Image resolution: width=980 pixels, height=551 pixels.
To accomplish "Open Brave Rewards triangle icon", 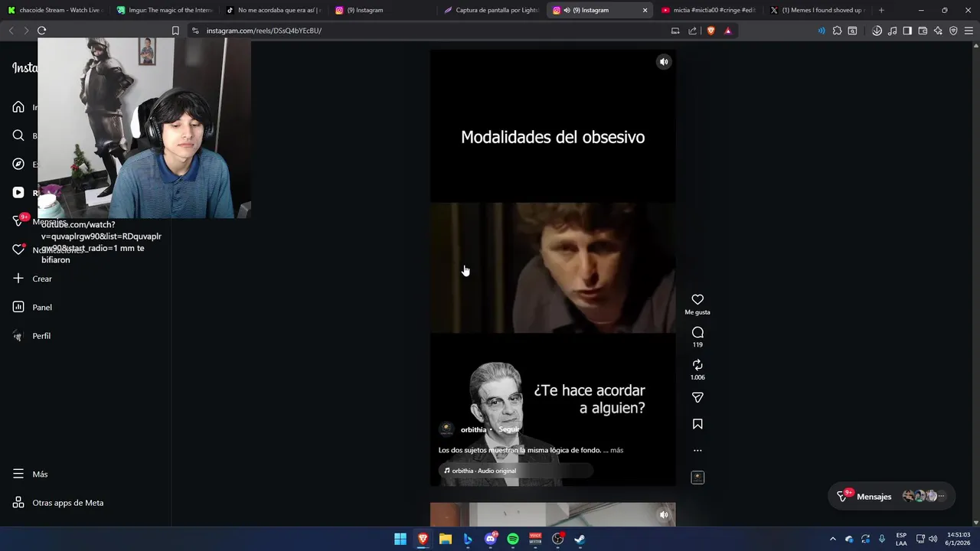I will click(x=727, y=31).
